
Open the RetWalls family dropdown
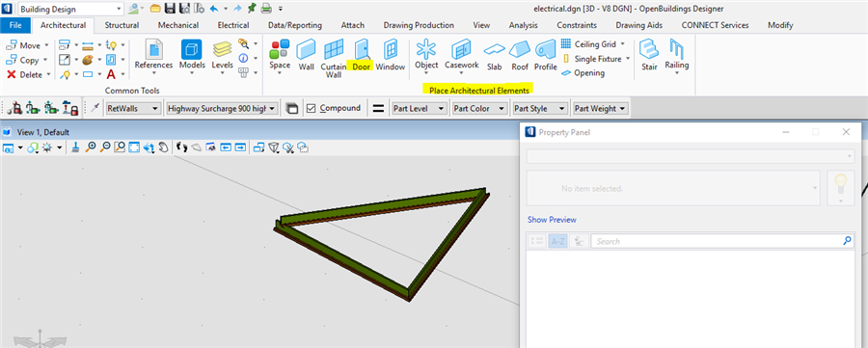(133, 108)
